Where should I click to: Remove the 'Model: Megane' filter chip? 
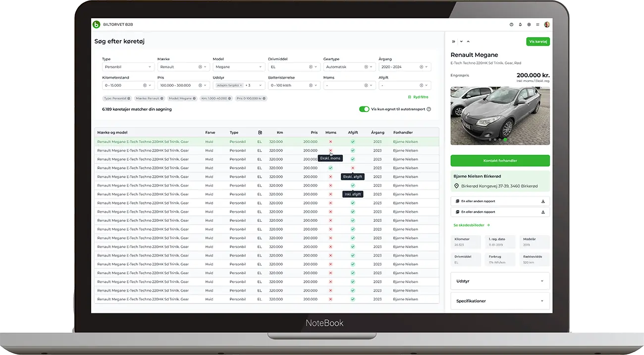[x=194, y=99]
